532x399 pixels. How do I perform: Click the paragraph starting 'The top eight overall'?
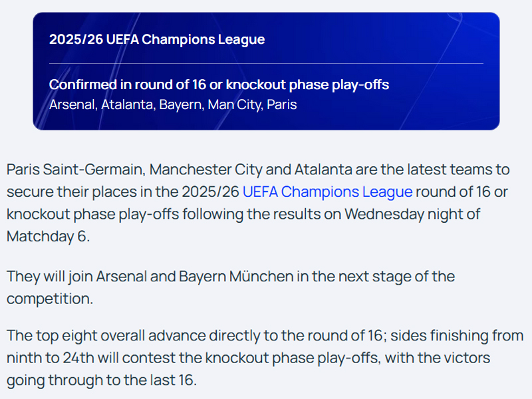(265, 358)
